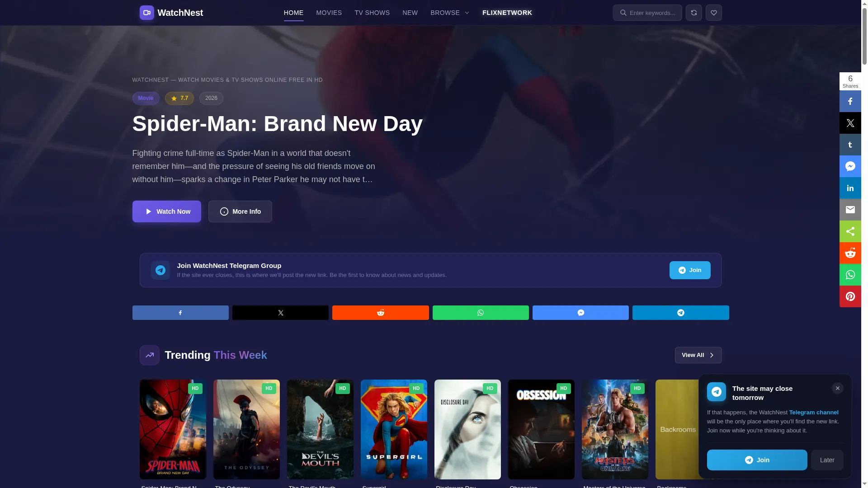Image resolution: width=868 pixels, height=488 pixels.
Task: Click the wide Messenger share button
Action: tap(580, 313)
